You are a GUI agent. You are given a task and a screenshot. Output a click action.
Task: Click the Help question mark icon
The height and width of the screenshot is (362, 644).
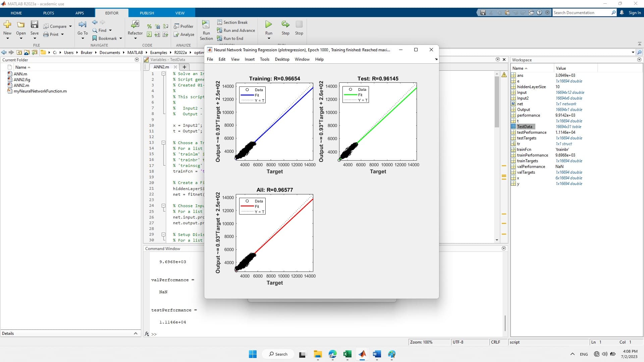pos(539,12)
